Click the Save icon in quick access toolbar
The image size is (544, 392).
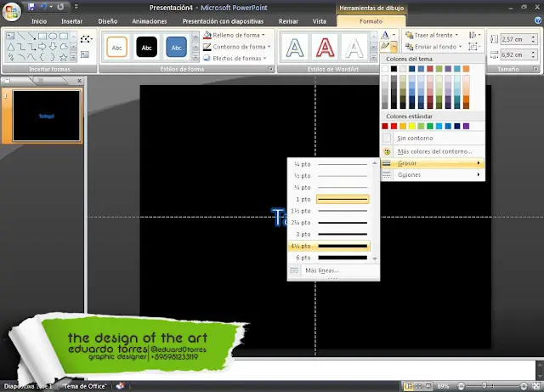pos(31,7)
